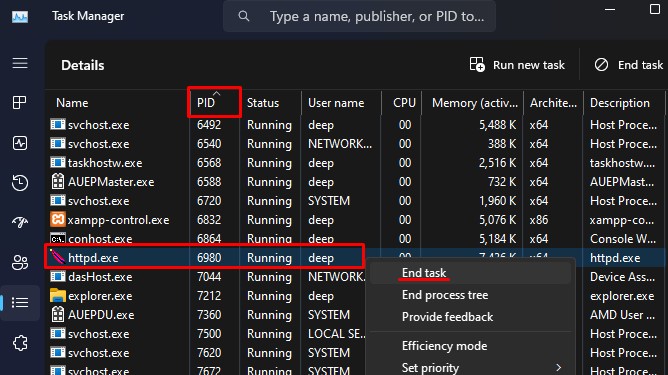Expand the Set priority submenu
Image resolution: width=668 pixels, height=375 pixels.
[x=470, y=367]
